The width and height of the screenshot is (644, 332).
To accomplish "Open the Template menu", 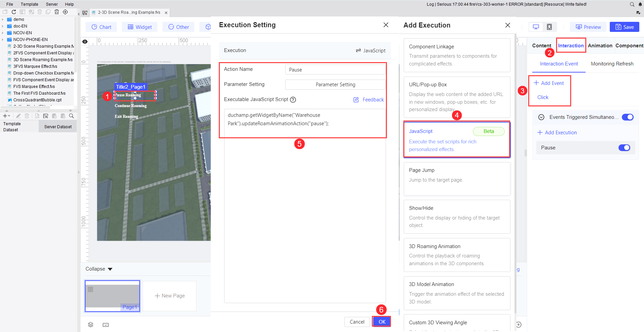I will tap(29, 4).
